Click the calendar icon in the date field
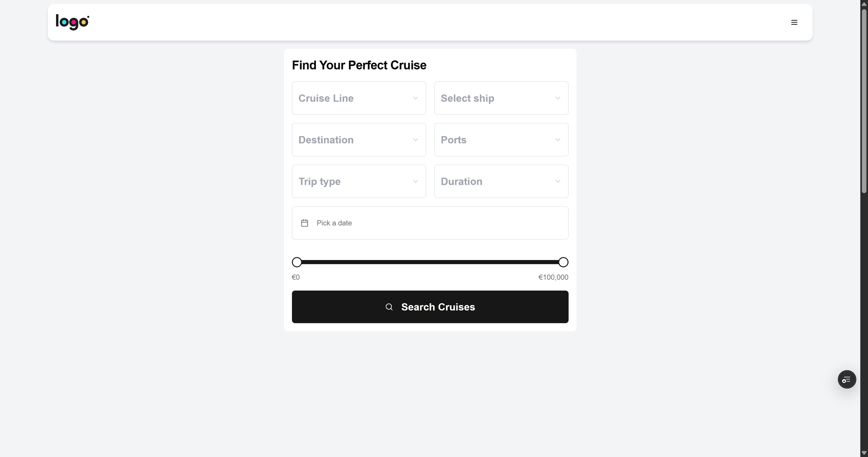Image resolution: width=868 pixels, height=457 pixels. pos(304,223)
